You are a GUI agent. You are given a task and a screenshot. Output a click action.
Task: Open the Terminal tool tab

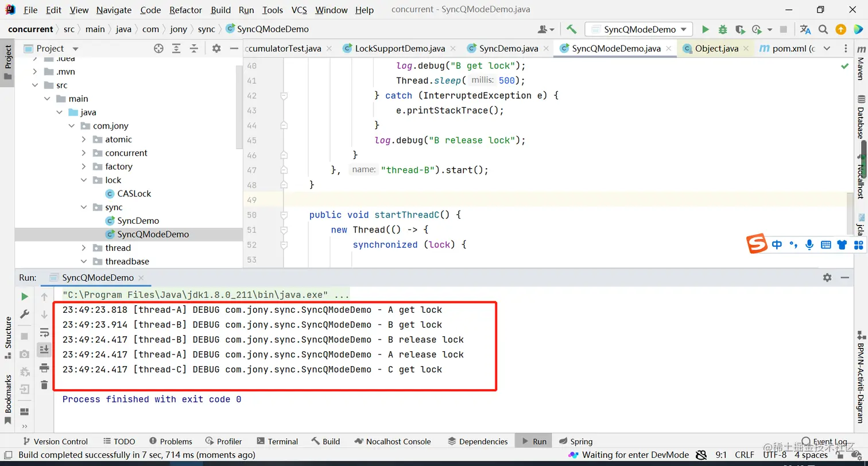click(277, 441)
